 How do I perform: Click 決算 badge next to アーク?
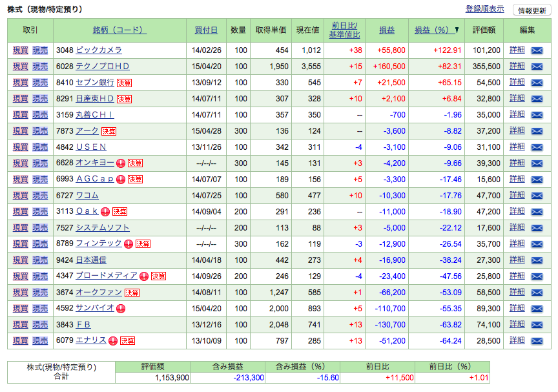pyautogui.click(x=109, y=131)
